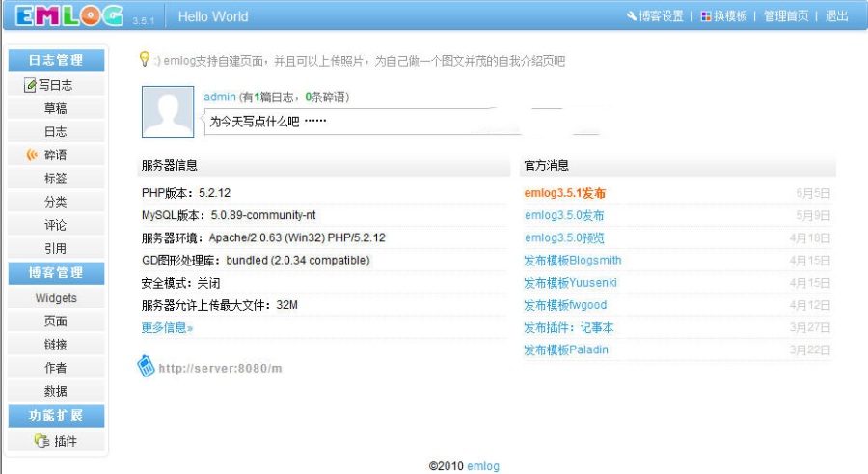The width and height of the screenshot is (868, 474).
Task: Click the pencil icon beside 写日志
Action: click(30, 85)
